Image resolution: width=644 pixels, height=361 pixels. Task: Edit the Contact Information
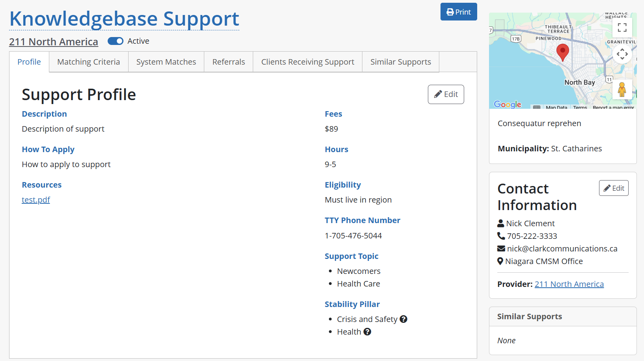coord(613,188)
